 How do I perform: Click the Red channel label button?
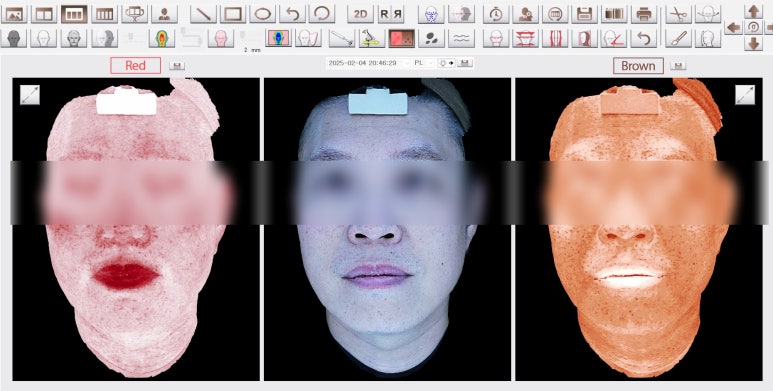[136, 66]
